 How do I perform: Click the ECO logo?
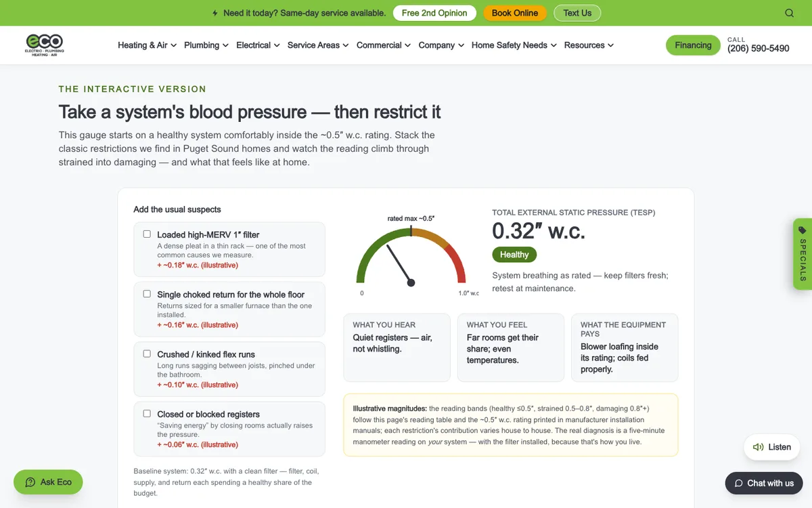[45, 45]
